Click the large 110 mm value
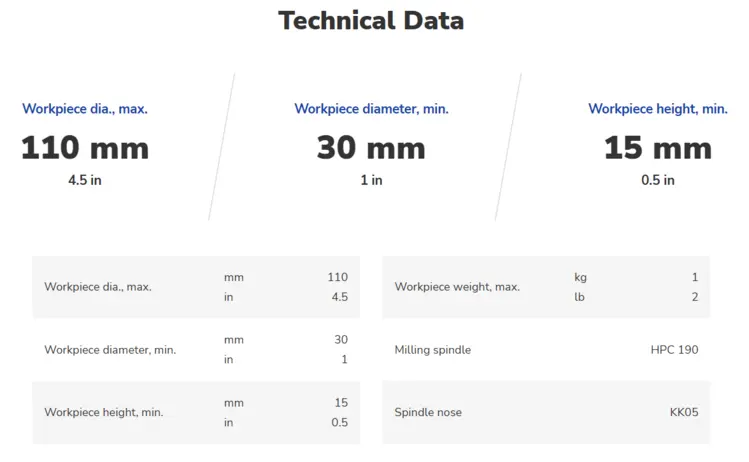The height and width of the screenshot is (462, 749). point(85,148)
